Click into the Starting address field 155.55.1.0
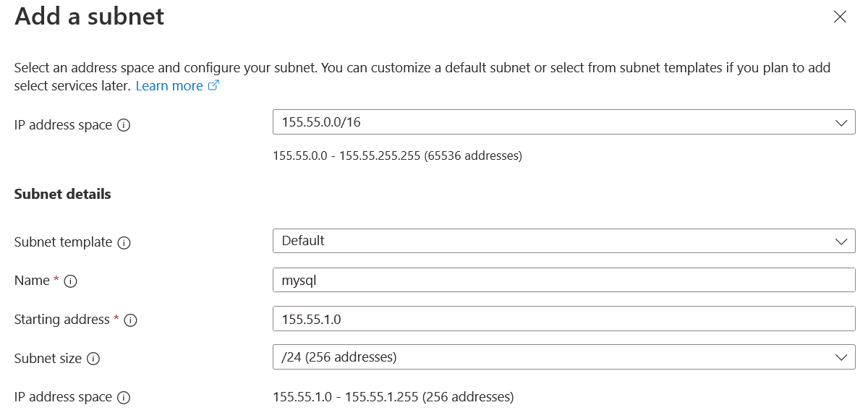This screenshot has height=418, width=868. [x=563, y=318]
